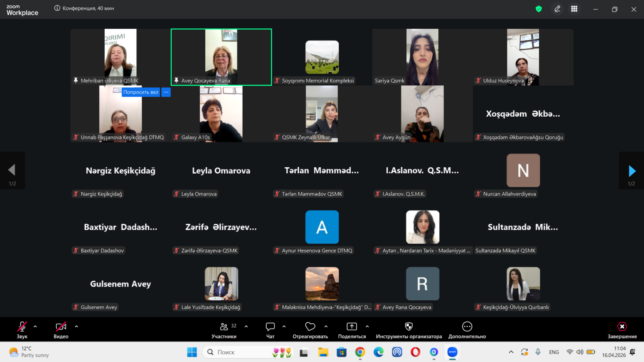Click the Отреагировать reactions heart icon
This screenshot has height=362, width=644.
310,330
